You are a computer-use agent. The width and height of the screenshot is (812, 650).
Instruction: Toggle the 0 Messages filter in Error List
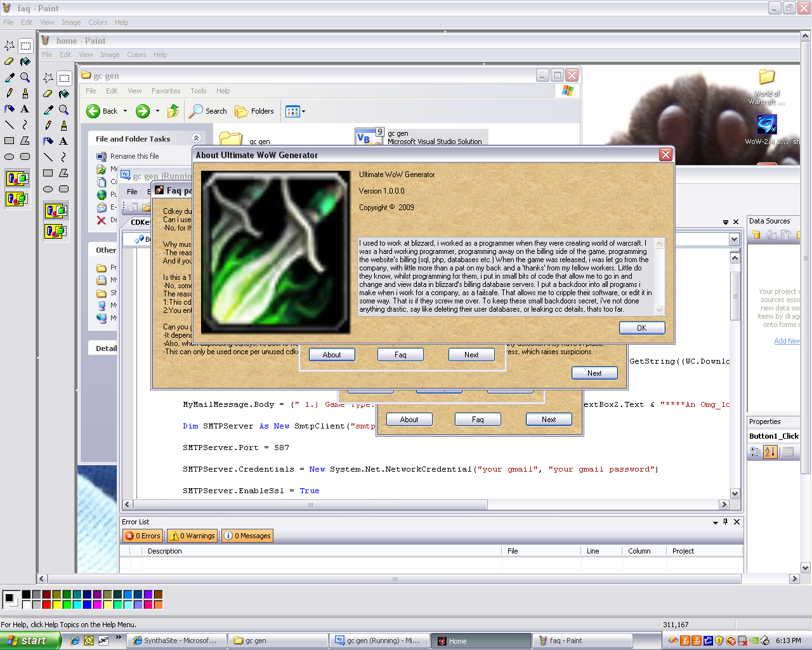pyautogui.click(x=247, y=536)
